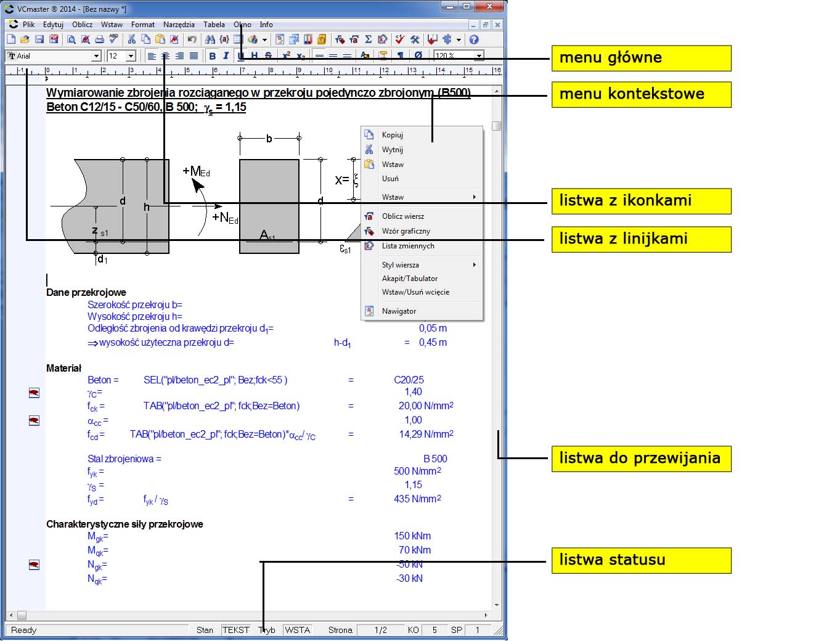The image size is (840, 641).
Task: Toggle superscript x² formatting
Action: pos(286,55)
